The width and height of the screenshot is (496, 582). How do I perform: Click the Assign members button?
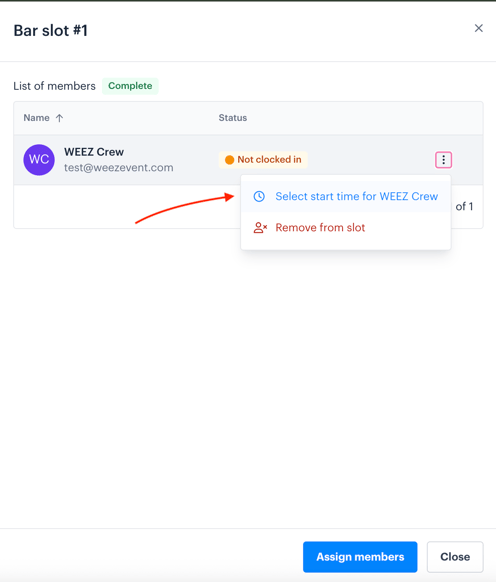click(x=360, y=557)
